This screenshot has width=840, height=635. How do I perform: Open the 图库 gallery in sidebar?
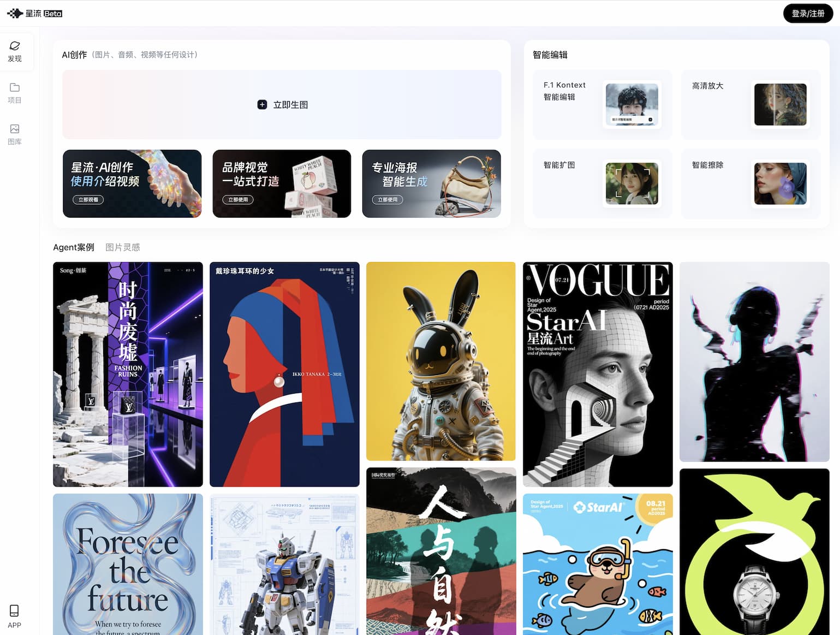15,135
